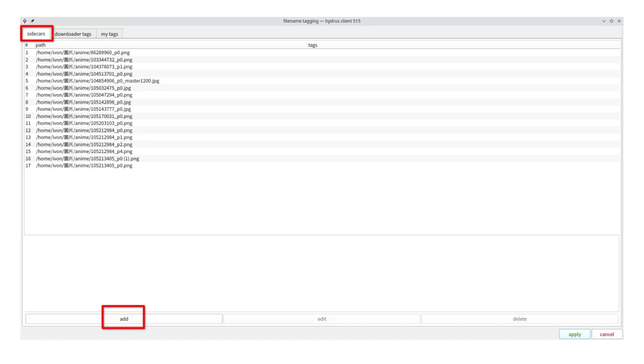Open the downloader tags tab

pos(73,34)
